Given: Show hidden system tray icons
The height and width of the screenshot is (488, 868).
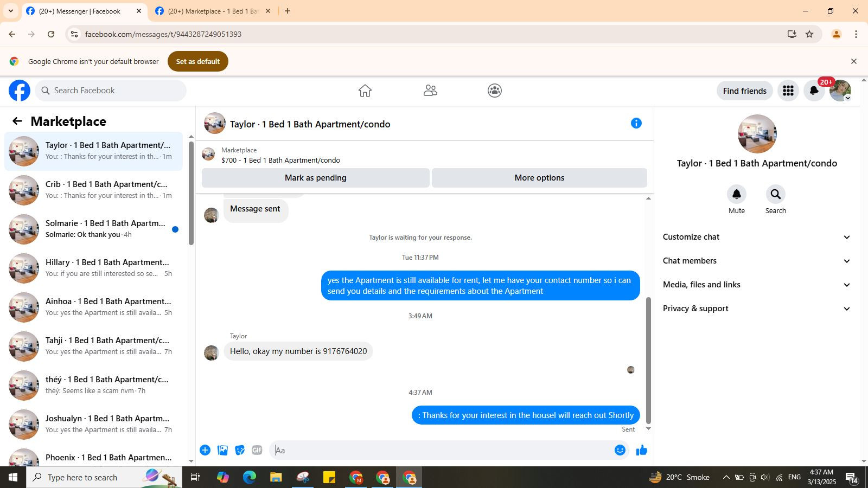Looking at the screenshot, I should 726,477.
